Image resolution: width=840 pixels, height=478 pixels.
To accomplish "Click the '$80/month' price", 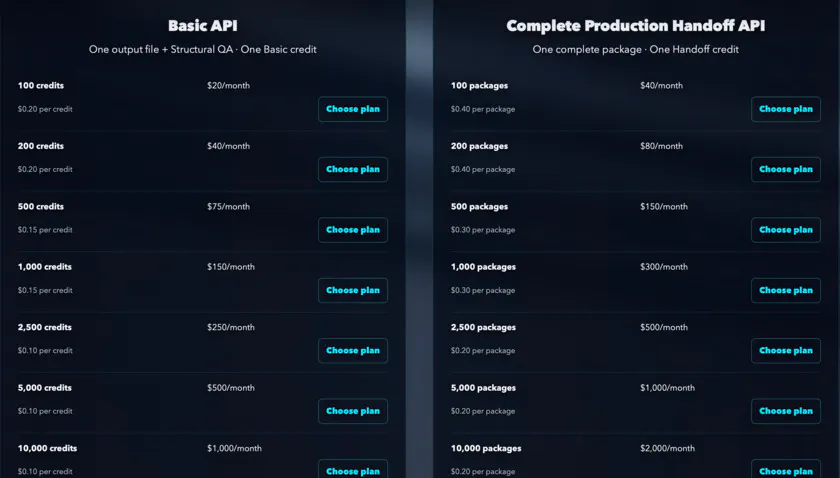I will tap(661, 146).
